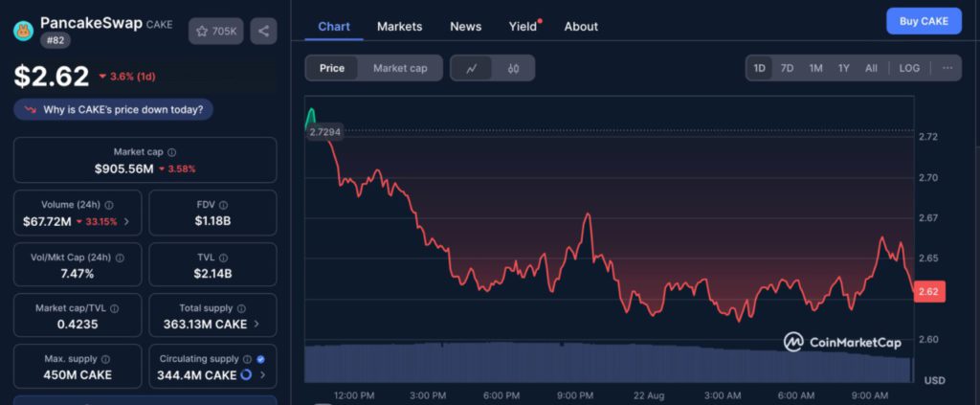Expand the Circulating supply chevron
Screen dimensions: 980x405
point(262,375)
